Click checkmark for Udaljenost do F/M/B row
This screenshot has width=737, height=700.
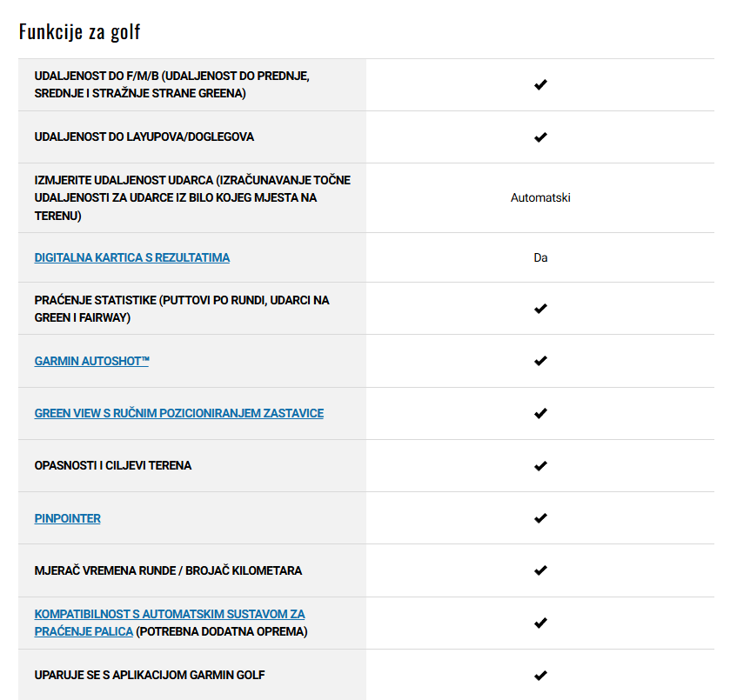[x=540, y=84]
